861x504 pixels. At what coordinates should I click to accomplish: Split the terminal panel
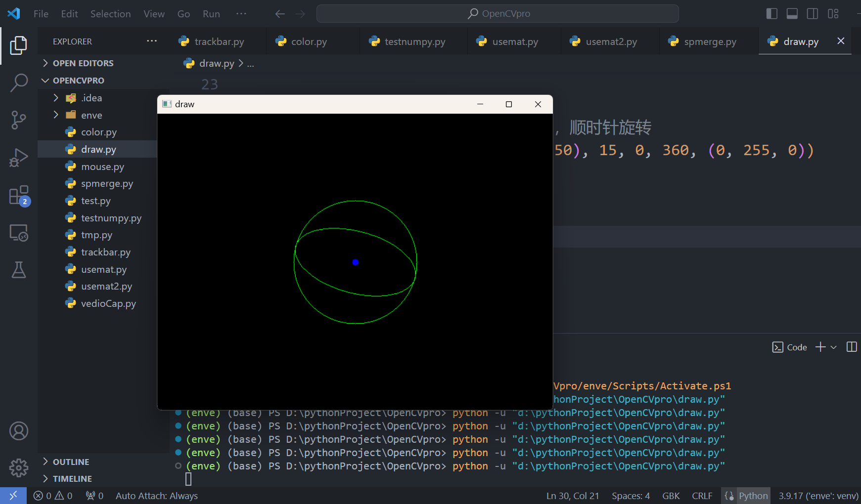tap(852, 347)
